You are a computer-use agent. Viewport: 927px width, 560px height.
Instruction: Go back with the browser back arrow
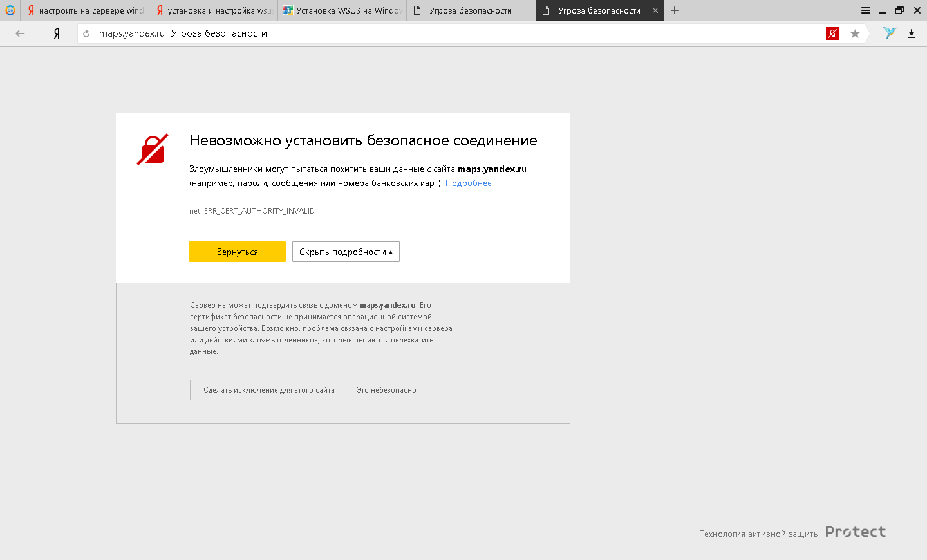20,33
